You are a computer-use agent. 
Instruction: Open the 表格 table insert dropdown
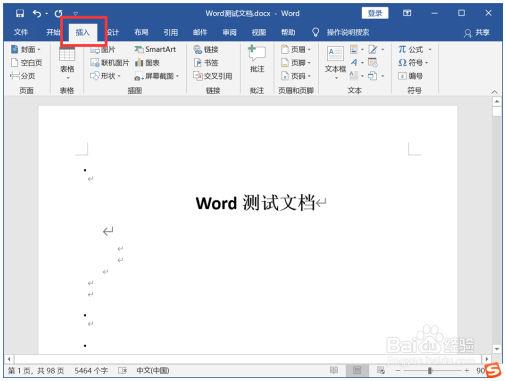point(67,64)
